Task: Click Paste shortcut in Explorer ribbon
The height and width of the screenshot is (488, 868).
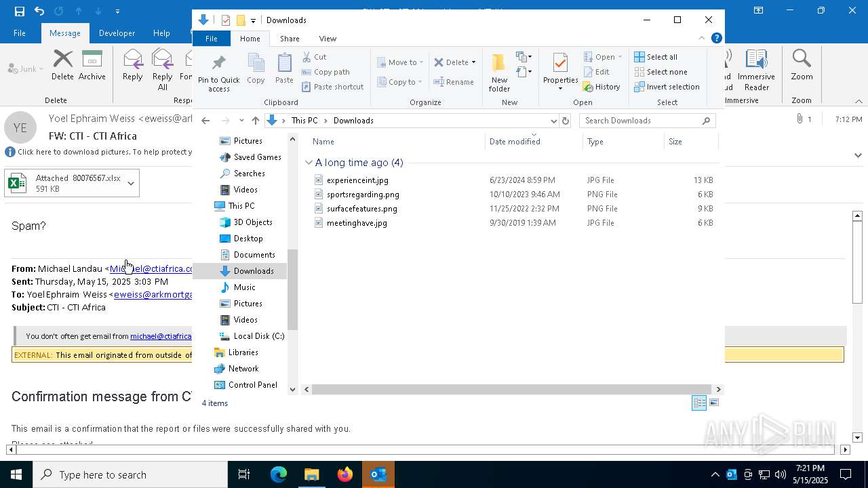Action: [332, 87]
